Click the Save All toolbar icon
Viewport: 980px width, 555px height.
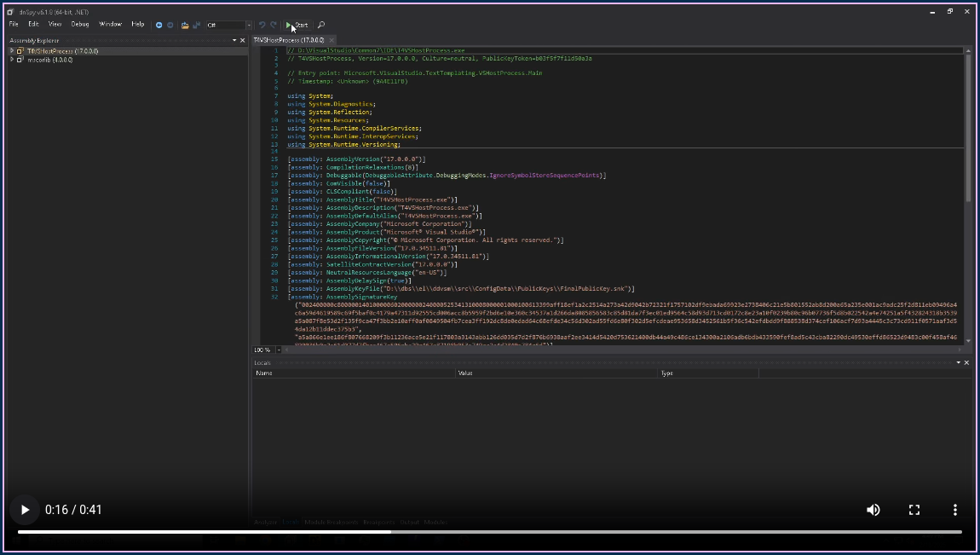click(197, 25)
